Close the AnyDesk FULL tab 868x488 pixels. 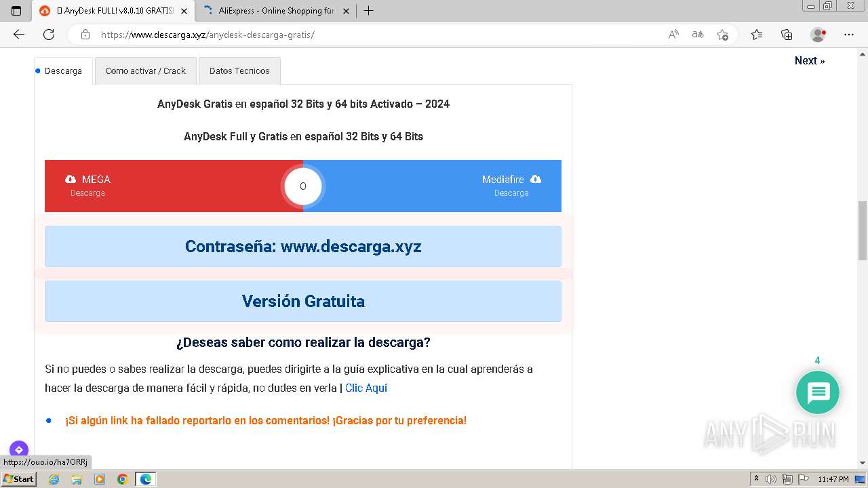(x=184, y=11)
